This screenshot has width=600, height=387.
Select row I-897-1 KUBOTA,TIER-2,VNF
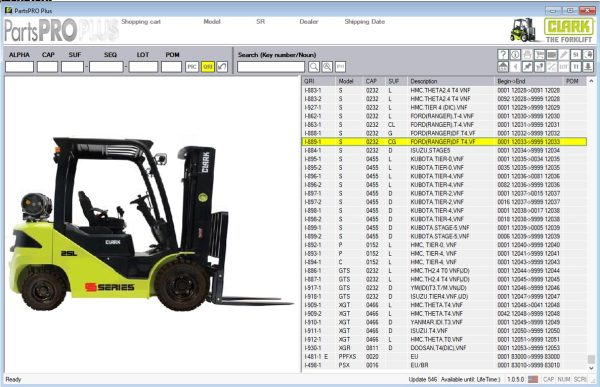pyautogui.click(x=444, y=193)
